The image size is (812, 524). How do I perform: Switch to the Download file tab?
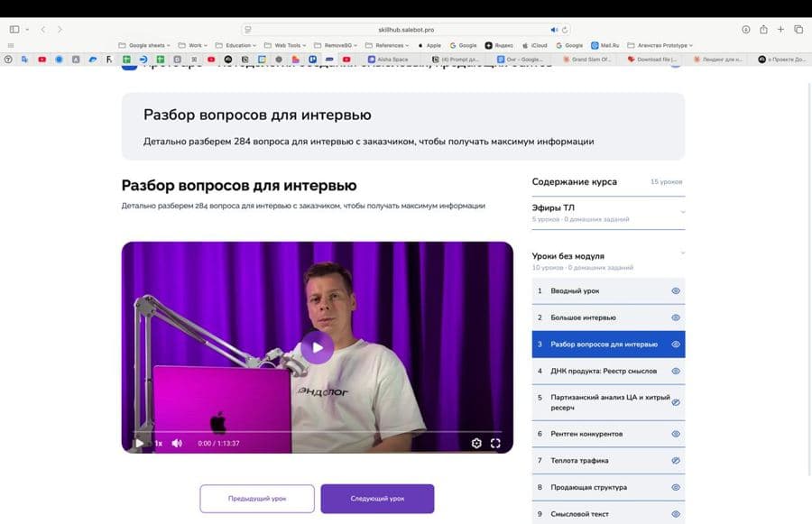[x=652, y=60]
